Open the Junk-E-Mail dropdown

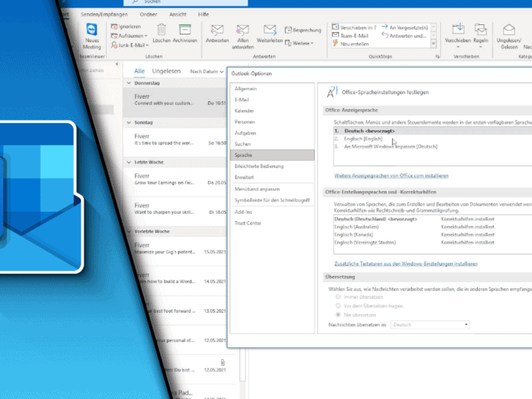coord(130,45)
